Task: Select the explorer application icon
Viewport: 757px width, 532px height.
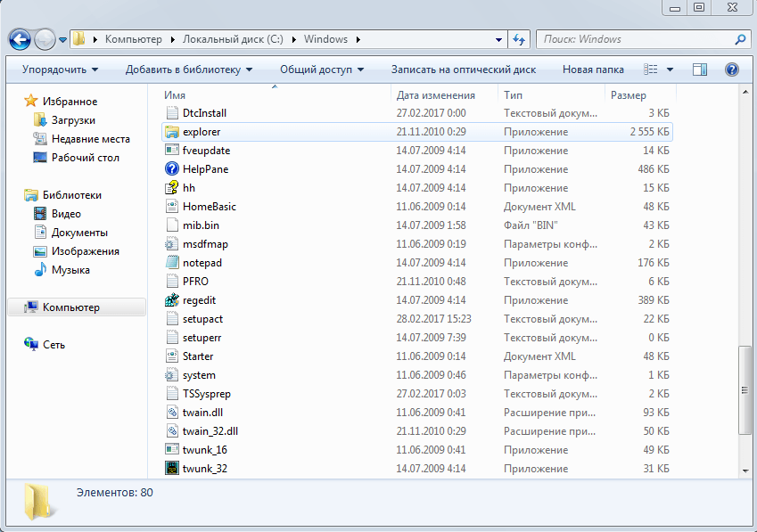Action: click(x=172, y=132)
